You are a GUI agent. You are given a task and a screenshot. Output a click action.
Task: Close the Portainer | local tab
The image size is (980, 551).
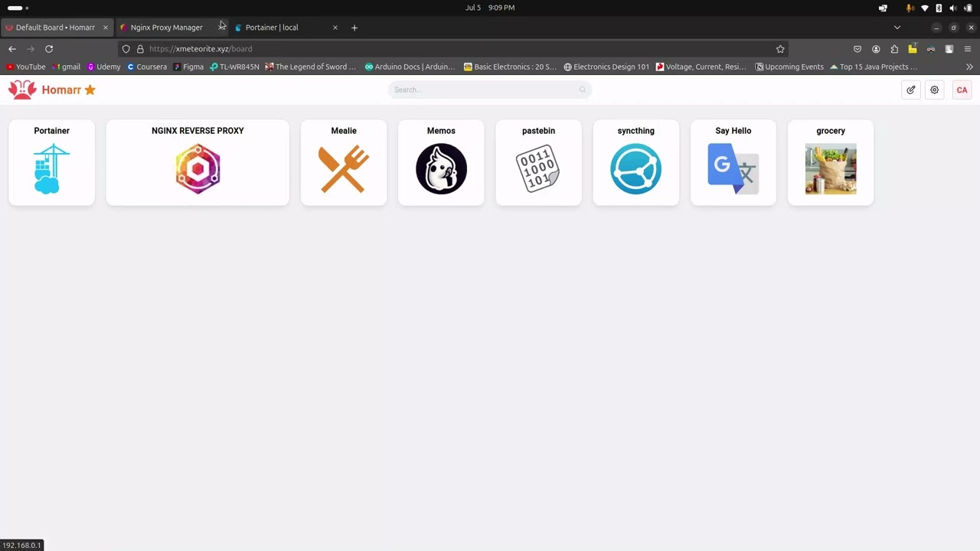tap(335, 28)
